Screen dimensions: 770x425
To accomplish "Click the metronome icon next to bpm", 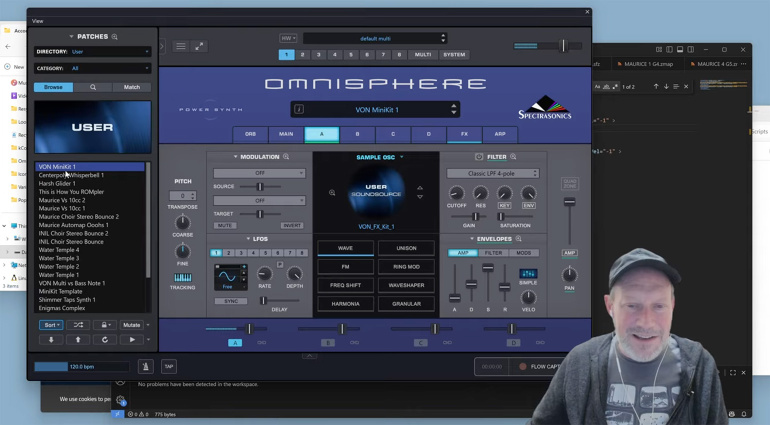I will (x=145, y=367).
